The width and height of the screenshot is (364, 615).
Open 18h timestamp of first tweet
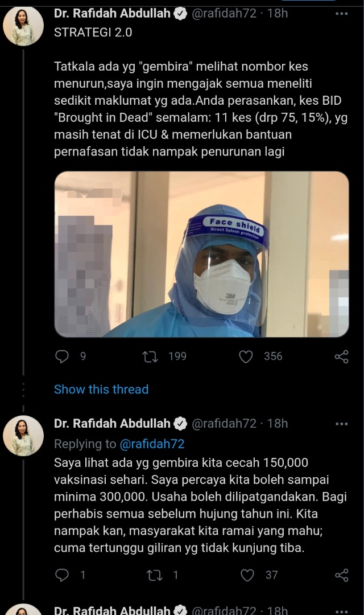pyautogui.click(x=278, y=13)
